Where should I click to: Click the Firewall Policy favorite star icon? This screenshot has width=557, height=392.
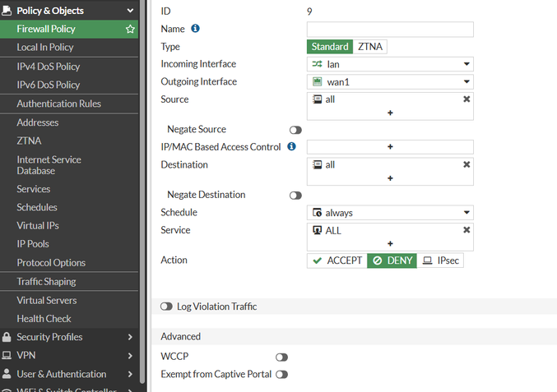tap(130, 29)
